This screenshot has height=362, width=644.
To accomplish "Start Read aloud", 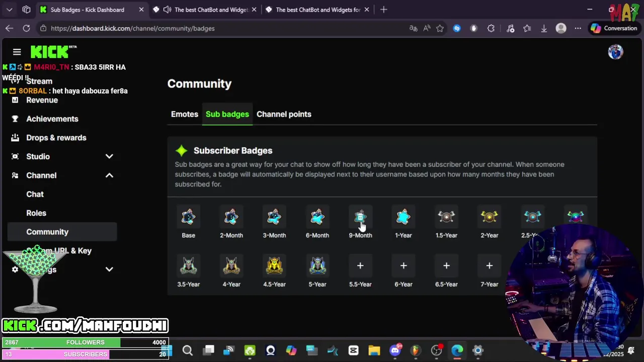I will pyautogui.click(x=427, y=28).
